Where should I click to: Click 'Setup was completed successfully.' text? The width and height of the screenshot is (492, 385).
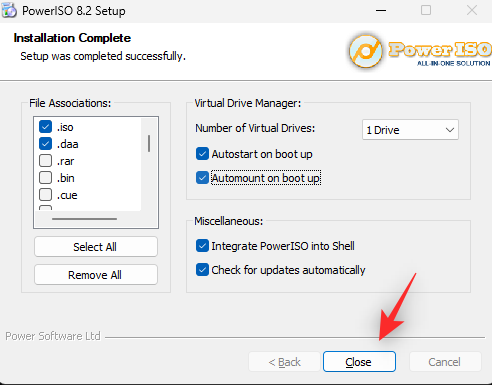103,56
